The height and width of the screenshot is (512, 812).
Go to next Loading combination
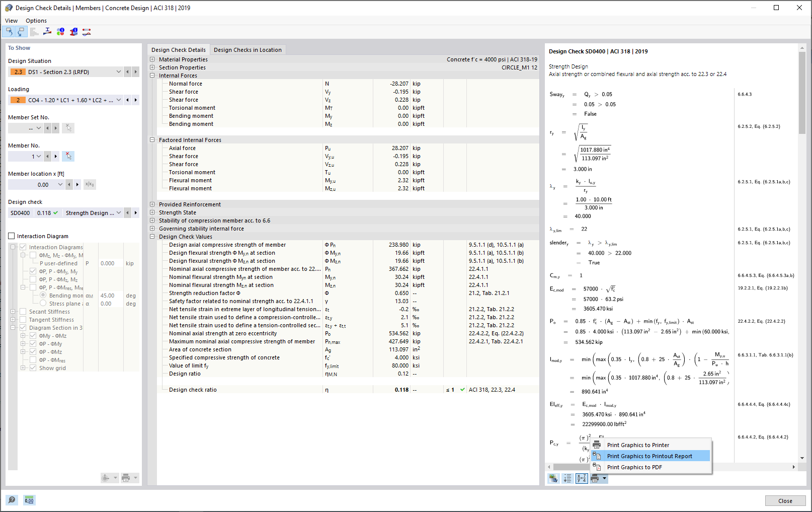[x=136, y=100]
